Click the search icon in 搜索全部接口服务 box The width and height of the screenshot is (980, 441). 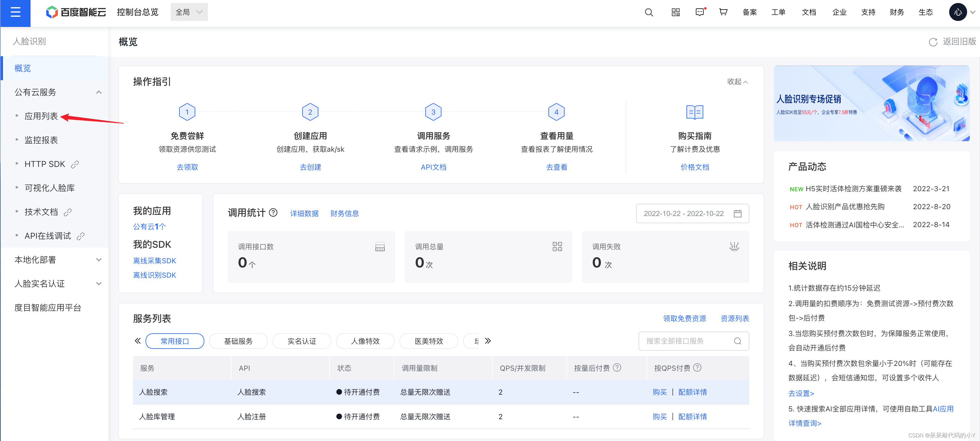(737, 341)
